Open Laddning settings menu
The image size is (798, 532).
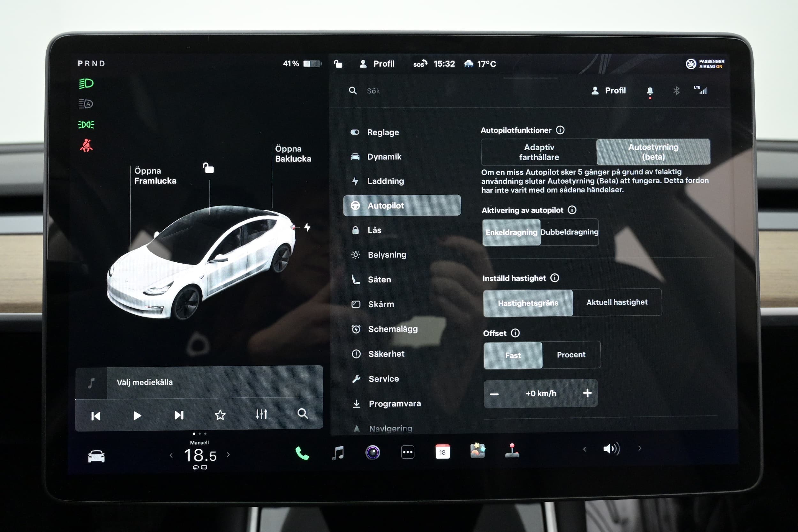point(402,181)
